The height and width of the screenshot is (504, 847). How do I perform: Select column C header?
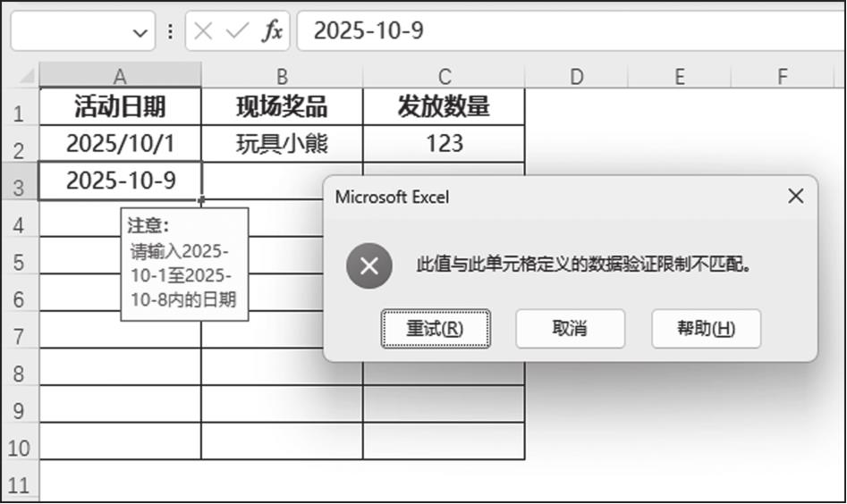tap(444, 76)
